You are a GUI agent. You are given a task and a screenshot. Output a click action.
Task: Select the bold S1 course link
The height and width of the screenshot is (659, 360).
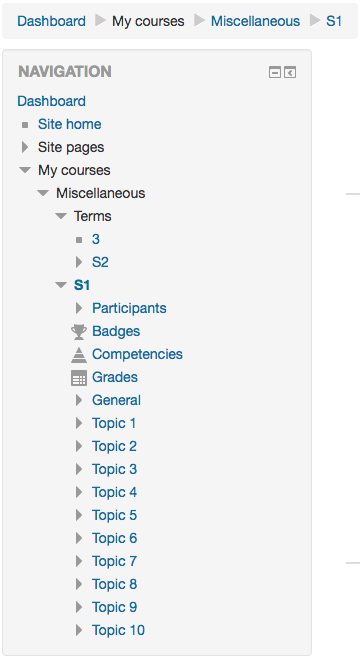tap(82, 285)
